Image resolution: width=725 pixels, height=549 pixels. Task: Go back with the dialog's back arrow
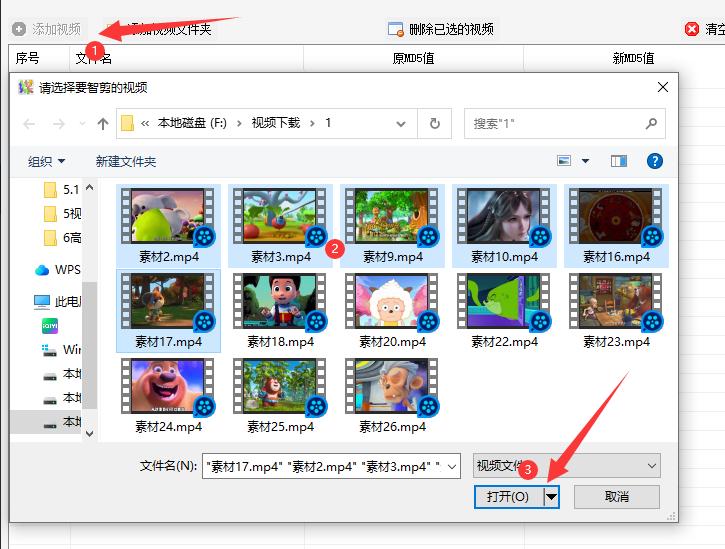(x=29, y=123)
